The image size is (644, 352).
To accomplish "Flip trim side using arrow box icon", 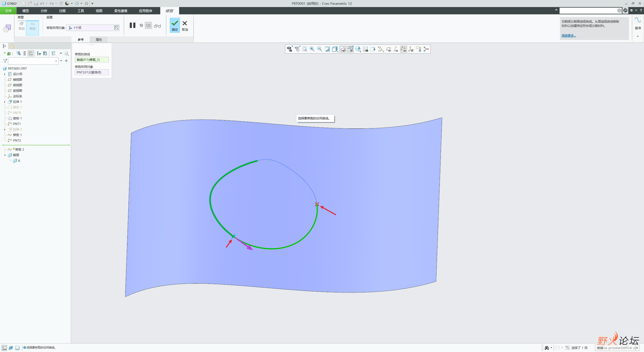I will (116, 28).
